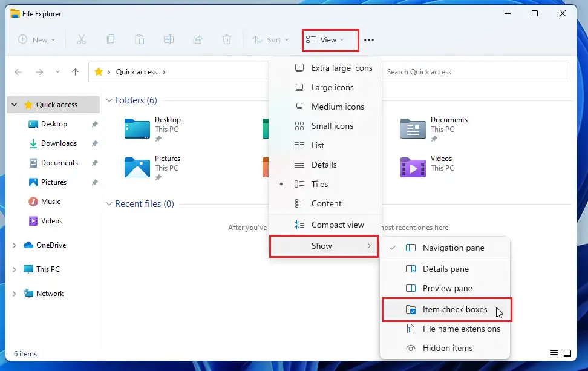Select Videos in the navigation pane

tap(53, 221)
